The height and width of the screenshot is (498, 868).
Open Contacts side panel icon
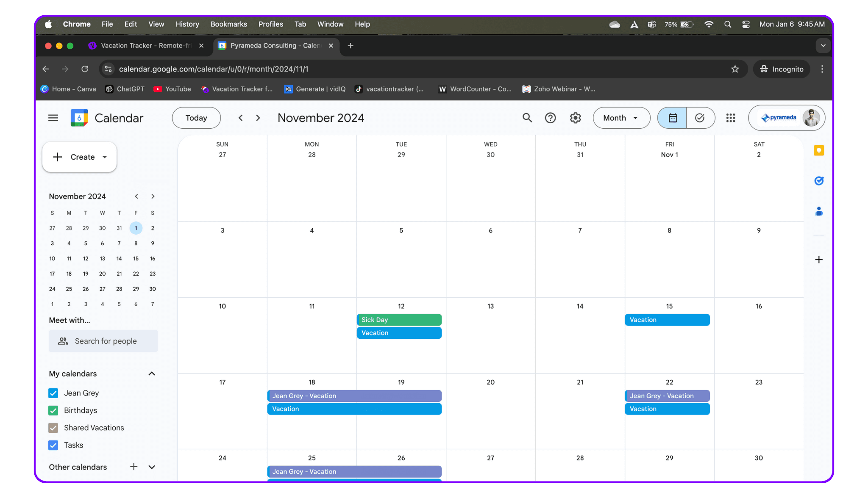pyautogui.click(x=819, y=211)
